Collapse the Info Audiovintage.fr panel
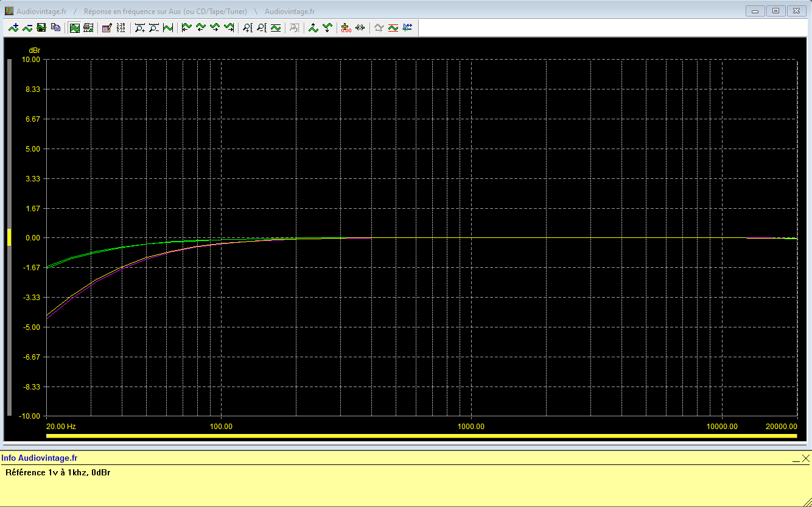Screen dimensions: 812x507 pos(796,458)
